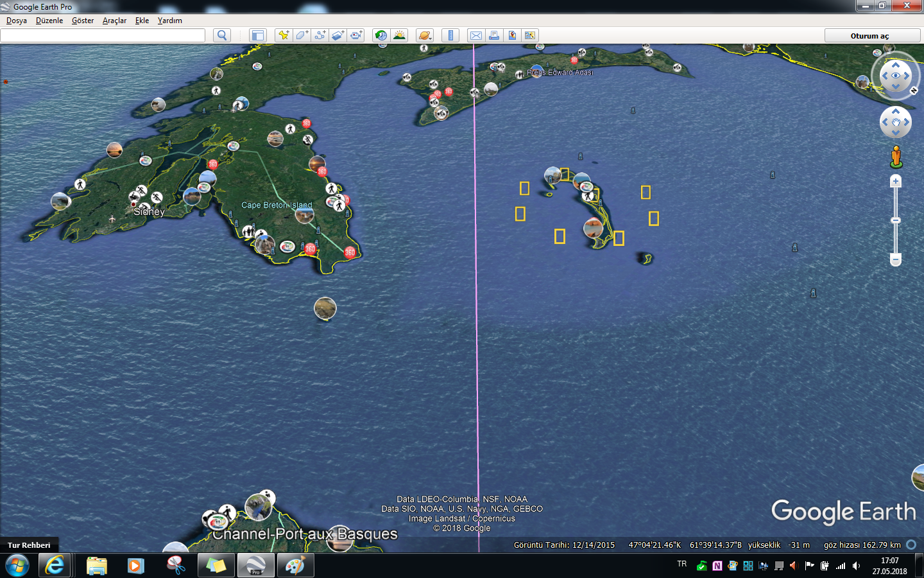Image resolution: width=924 pixels, height=578 pixels.
Task: Open Sticky Notes from taskbar
Action: click(x=216, y=566)
